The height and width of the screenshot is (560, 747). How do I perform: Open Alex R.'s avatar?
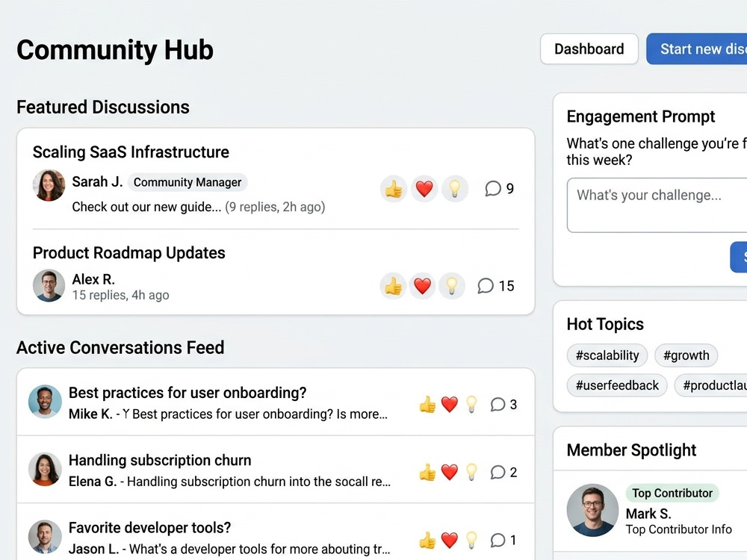click(49, 286)
